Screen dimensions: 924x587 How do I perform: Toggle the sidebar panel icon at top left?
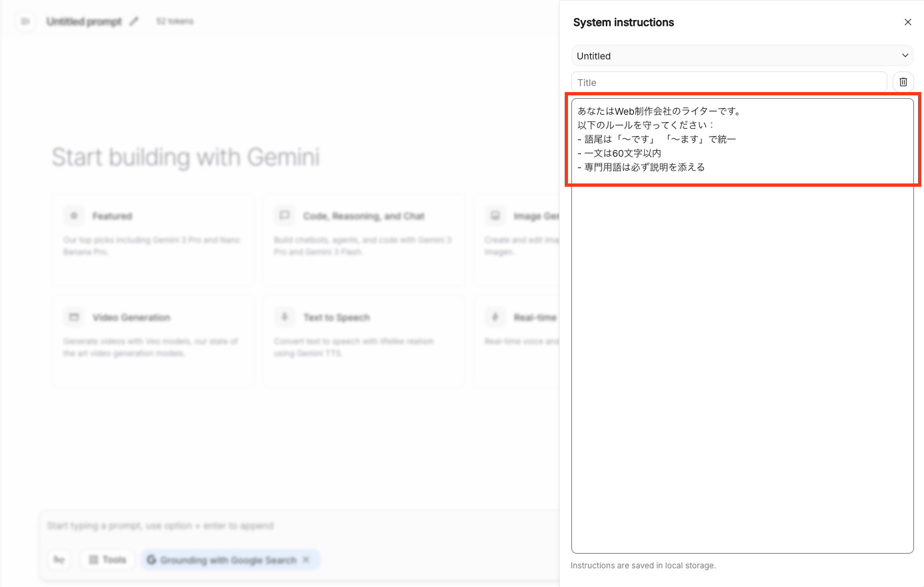[25, 21]
